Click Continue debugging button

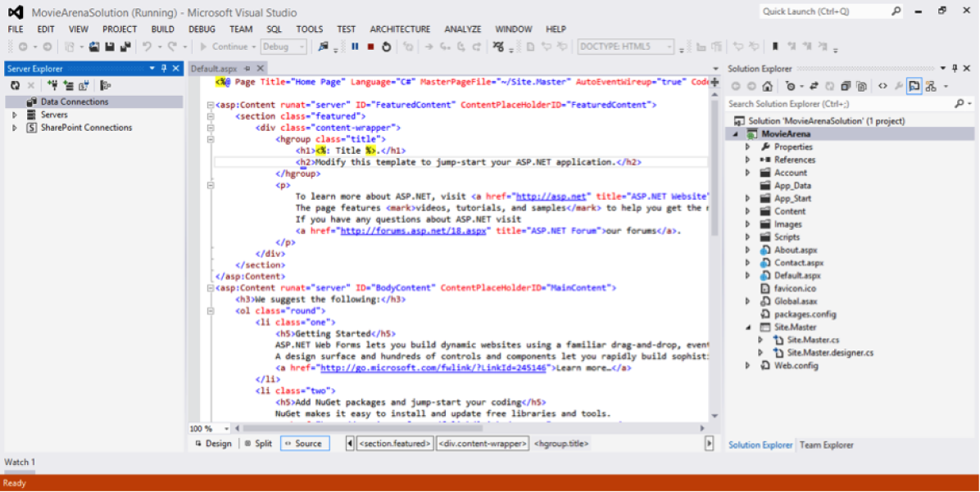coord(224,47)
